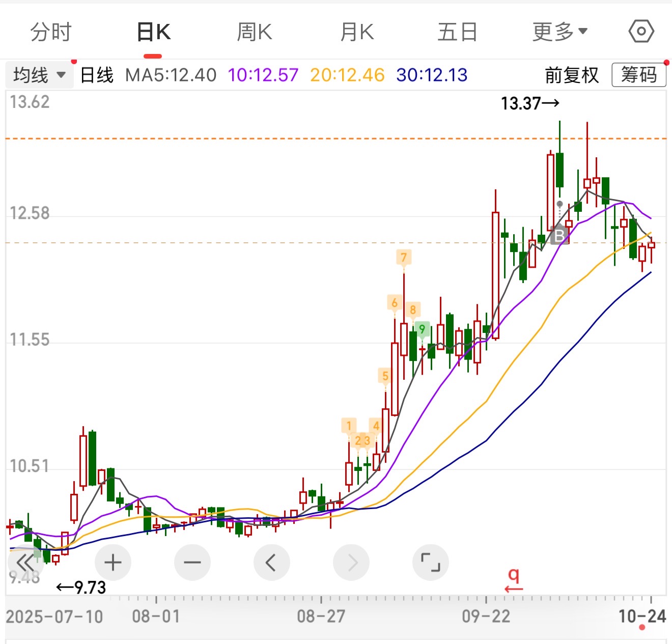Tap the green signal marker 9
This screenshot has width=672, height=644.
click(x=422, y=329)
